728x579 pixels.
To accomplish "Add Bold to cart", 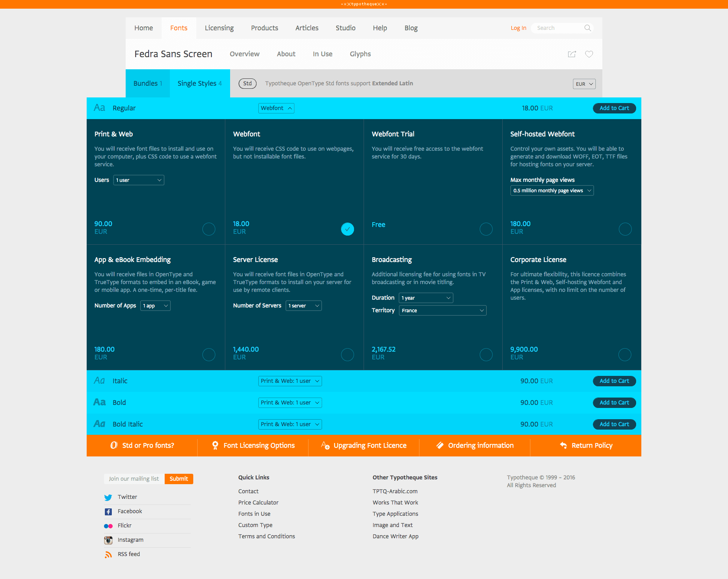I will click(x=614, y=403).
